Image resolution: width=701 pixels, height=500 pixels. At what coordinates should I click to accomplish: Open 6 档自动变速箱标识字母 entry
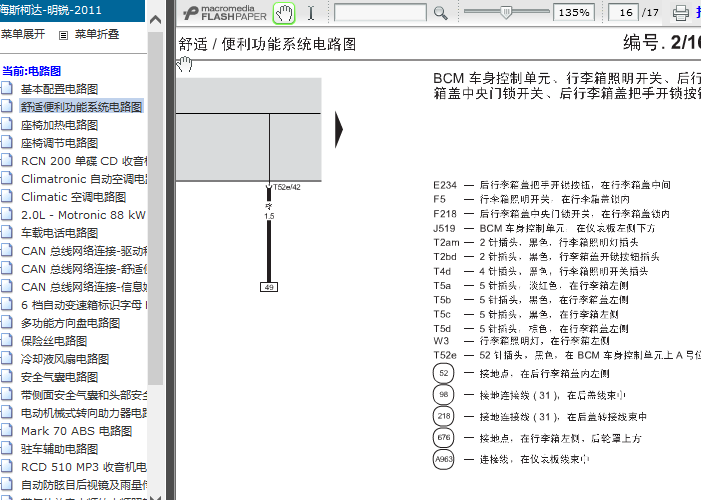coord(84,305)
